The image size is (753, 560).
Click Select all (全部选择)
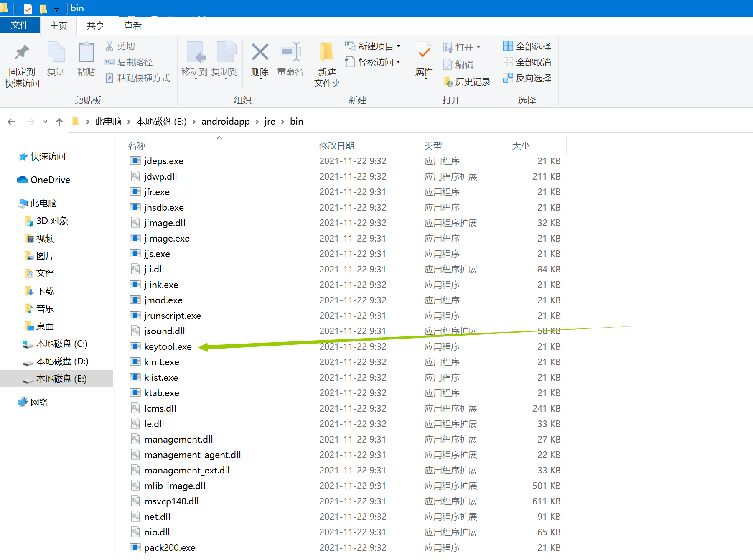pos(527,46)
